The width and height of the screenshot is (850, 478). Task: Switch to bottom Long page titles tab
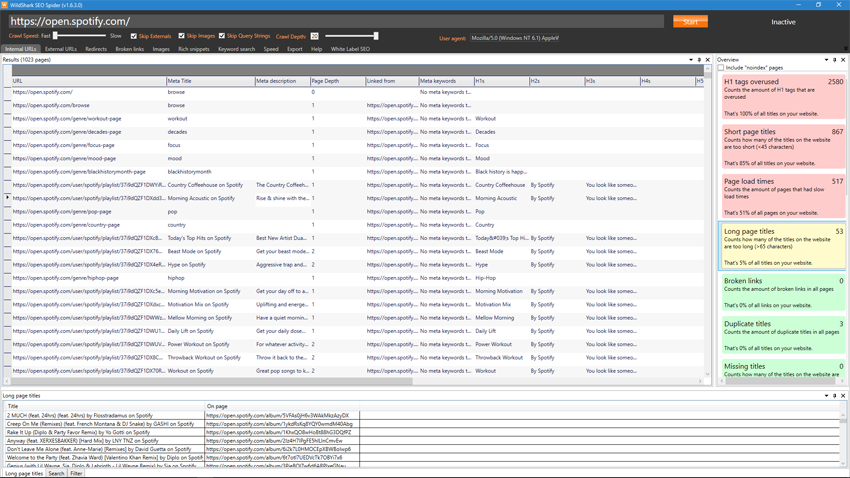click(24, 474)
